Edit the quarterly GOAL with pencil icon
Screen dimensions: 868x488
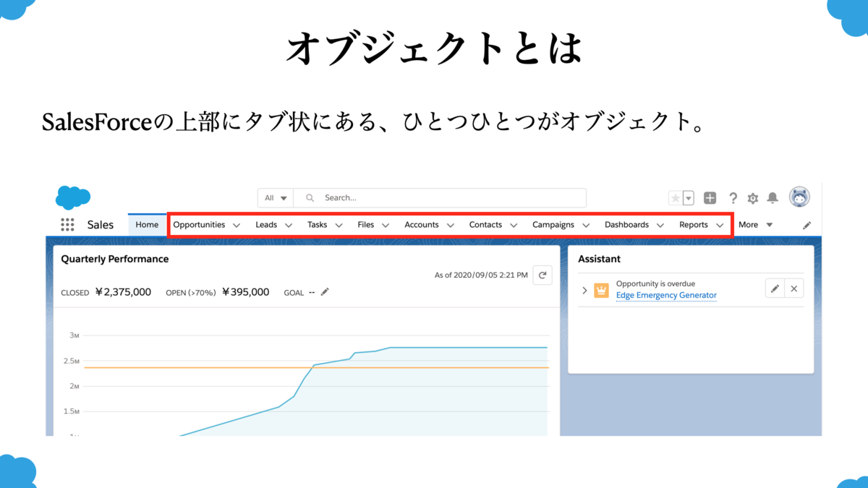[x=325, y=292]
